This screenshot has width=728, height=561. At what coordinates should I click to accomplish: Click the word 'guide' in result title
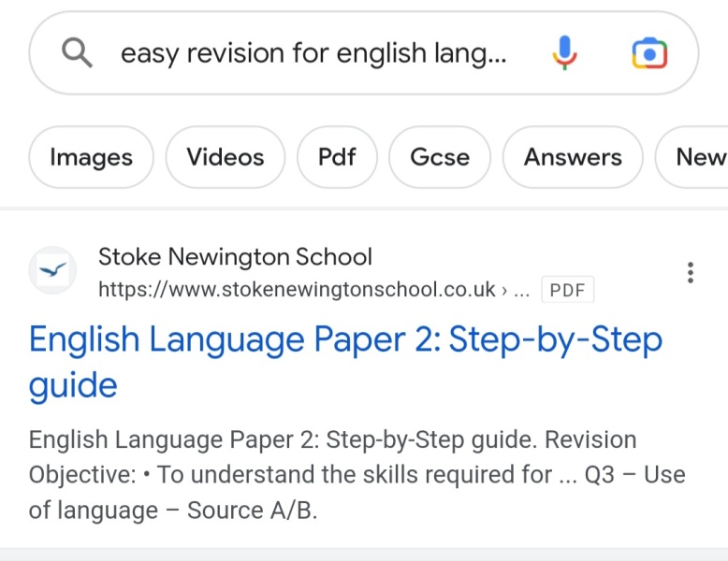pyautogui.click(x=73, y=385)
